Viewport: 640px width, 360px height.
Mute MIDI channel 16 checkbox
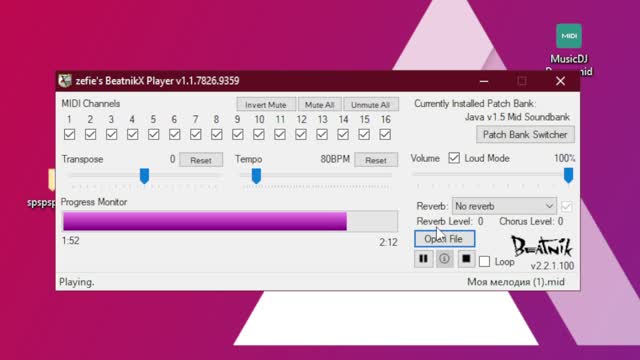385,134
